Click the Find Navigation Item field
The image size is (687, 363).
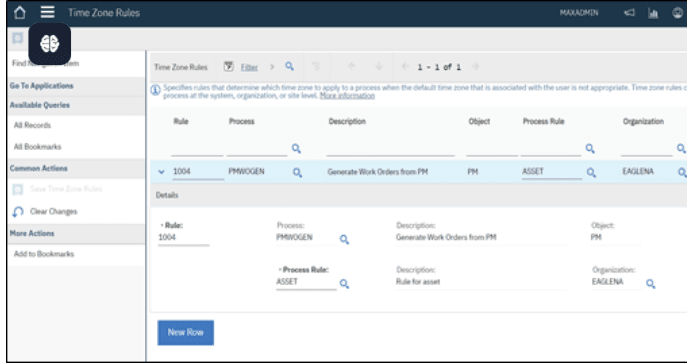pyautogui.click(x=76, y=63)
